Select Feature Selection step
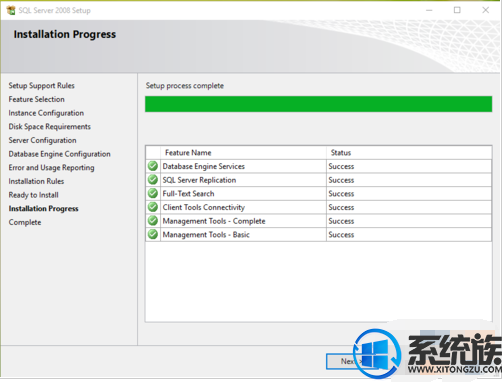 point(37,99)
